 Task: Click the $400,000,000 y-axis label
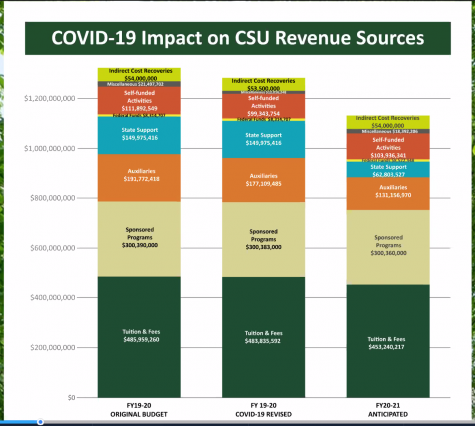tap(53, 297)
